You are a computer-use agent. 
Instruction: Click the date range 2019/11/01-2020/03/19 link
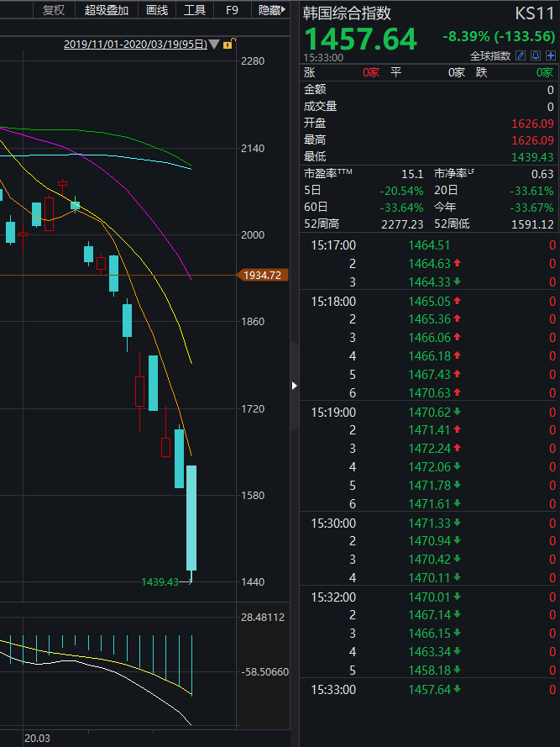coord(135,45)
